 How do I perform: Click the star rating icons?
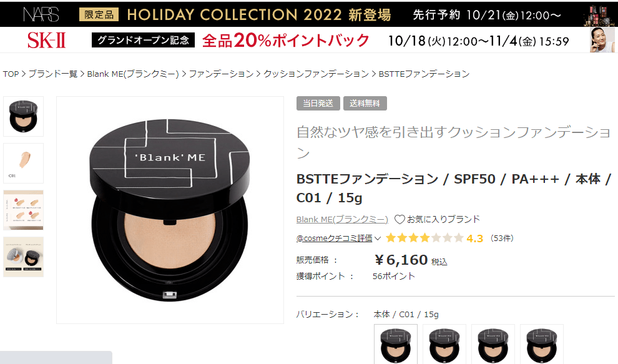pos(424,239)
